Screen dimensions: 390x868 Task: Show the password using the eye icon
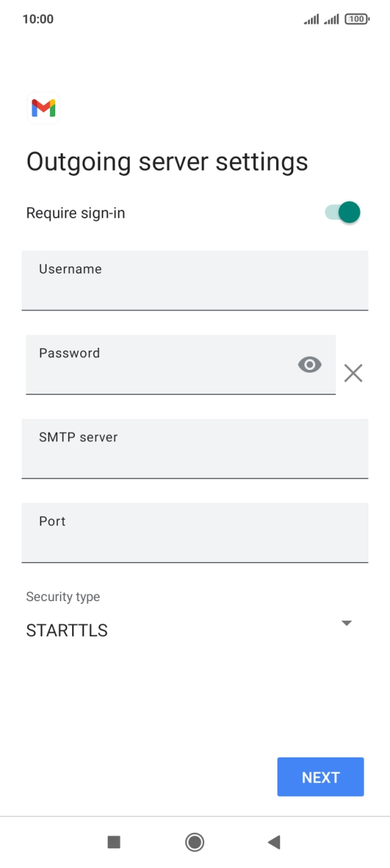(x=309, y=365)
